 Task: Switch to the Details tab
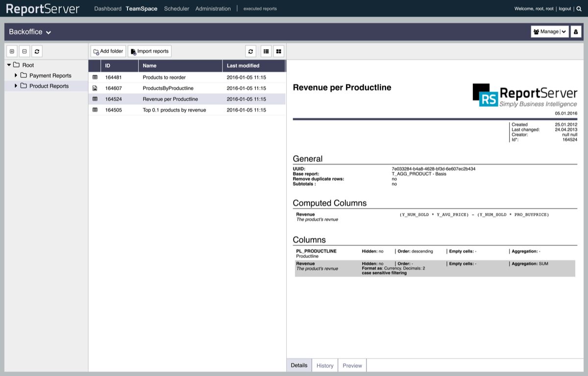(299, 365)
